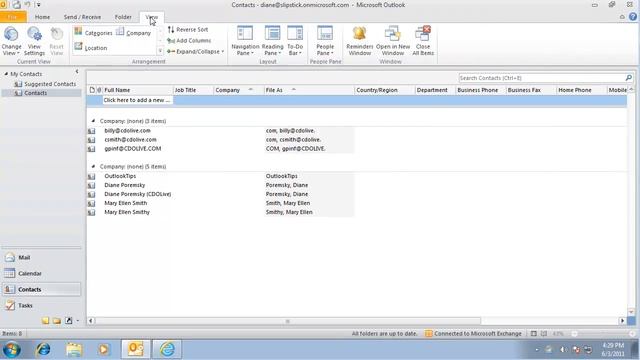Click Add Columns
This screenshot has width=640, height=360.
[189, 40]
